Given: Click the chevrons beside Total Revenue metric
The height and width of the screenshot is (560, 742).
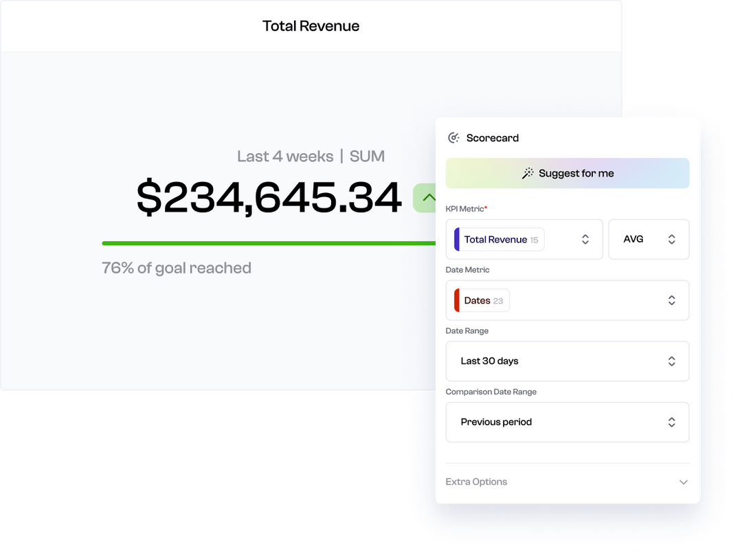Looking at the screenshot, I should [585, 239].
